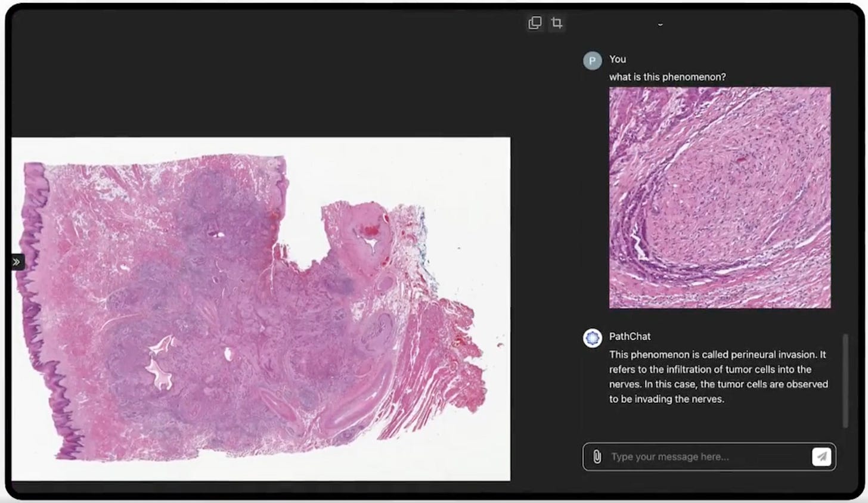This screenshot has width=868, height=503.
Task: Click the 'PathChat' sender name
Action: pos(630,337)
